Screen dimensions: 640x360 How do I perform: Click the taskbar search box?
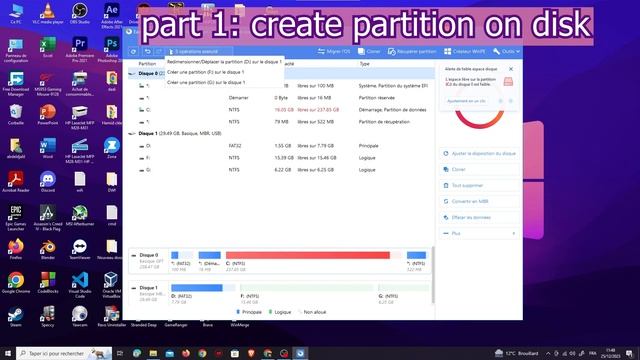(64, 353)
